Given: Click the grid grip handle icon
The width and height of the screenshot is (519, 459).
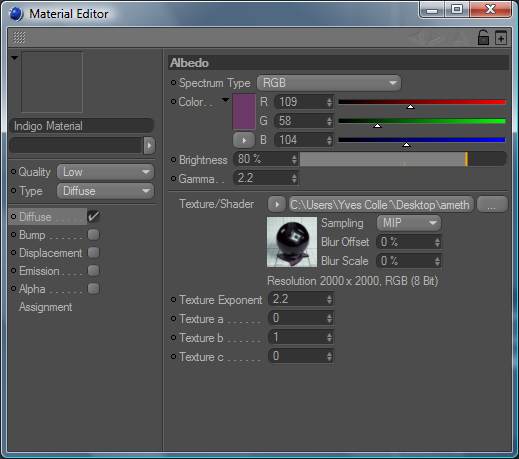Looking at the screenshot, I should pyautogui.click(x=19, y=37).
